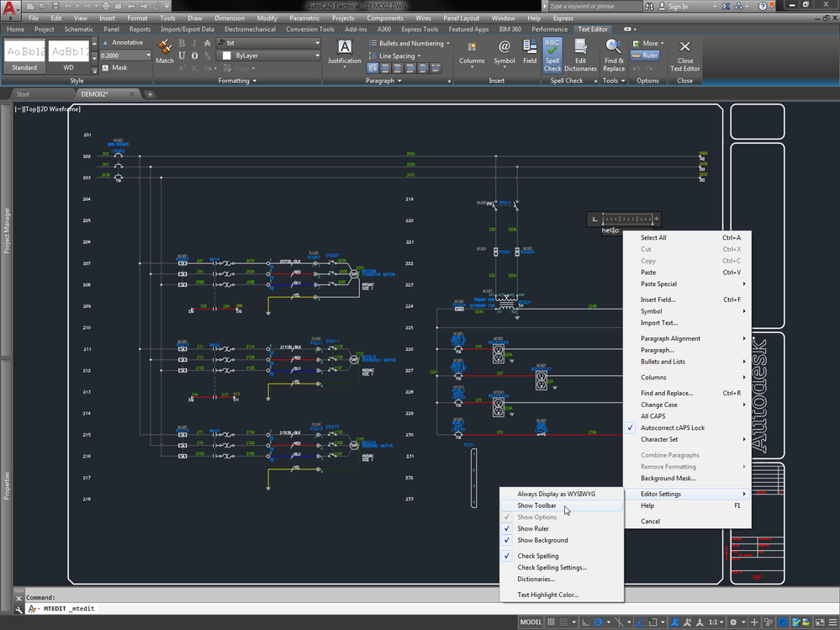This screenshot has height=630, width=840.
Task: Open the Columns tool in the ribbon
Action: 472,52
